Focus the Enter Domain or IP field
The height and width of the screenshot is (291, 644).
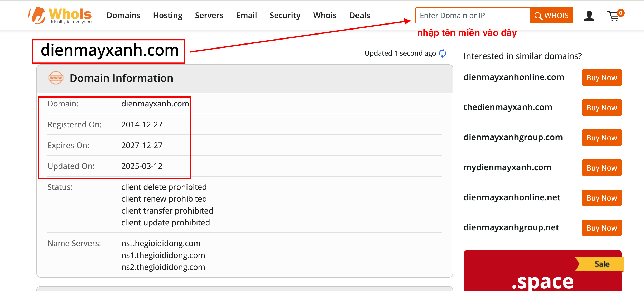tap(473, 16)
